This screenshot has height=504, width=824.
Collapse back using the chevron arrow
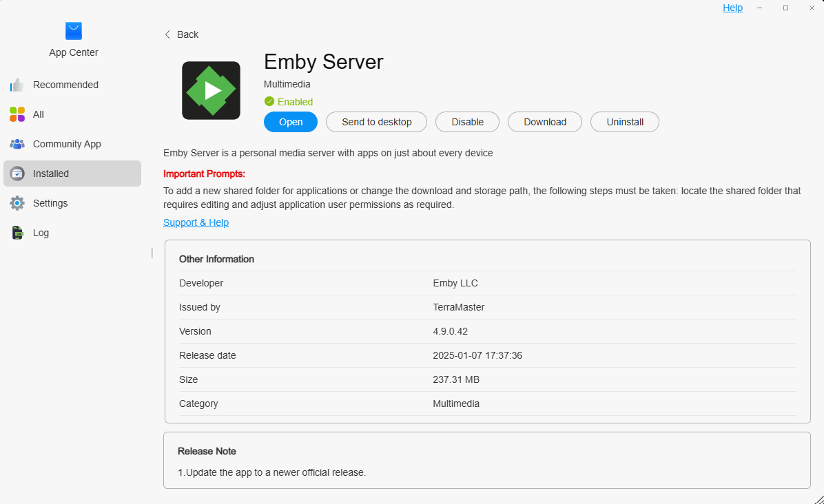167,34
